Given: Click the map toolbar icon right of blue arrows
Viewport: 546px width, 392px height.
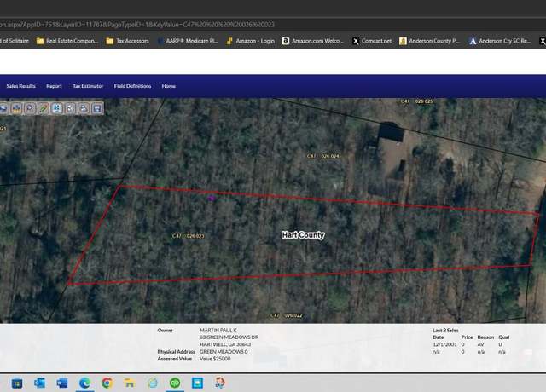Looking at the screenshot, I should coord(70,108).
